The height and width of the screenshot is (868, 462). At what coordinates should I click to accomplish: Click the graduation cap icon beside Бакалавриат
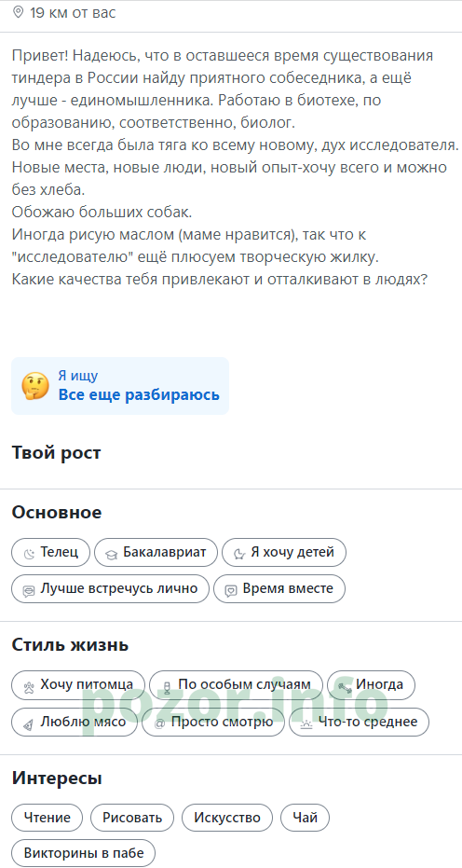click(x=111, y=553)
